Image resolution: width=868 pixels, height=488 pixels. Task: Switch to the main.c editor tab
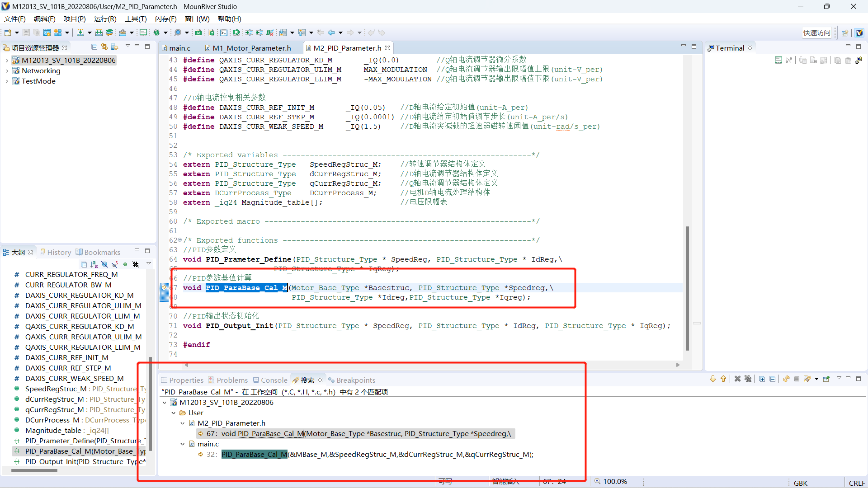pos(176,48)
